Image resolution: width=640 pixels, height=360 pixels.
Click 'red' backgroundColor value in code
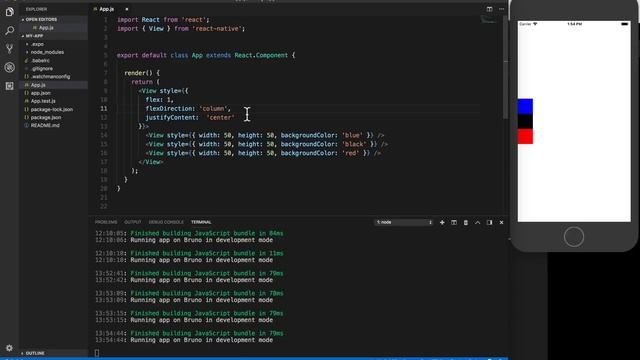click(351, 153)
